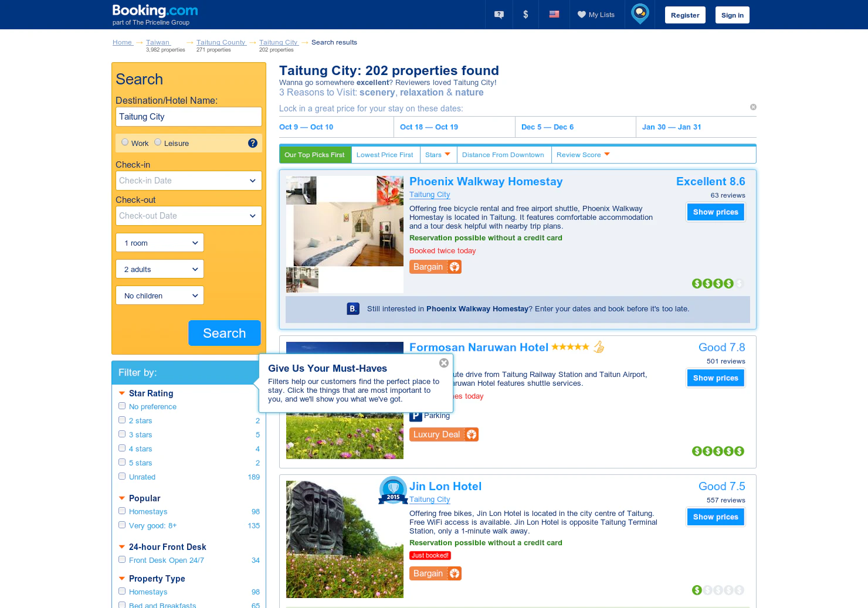Click the Bargain badge icon for Phoenix Walkway

point(435,267)
